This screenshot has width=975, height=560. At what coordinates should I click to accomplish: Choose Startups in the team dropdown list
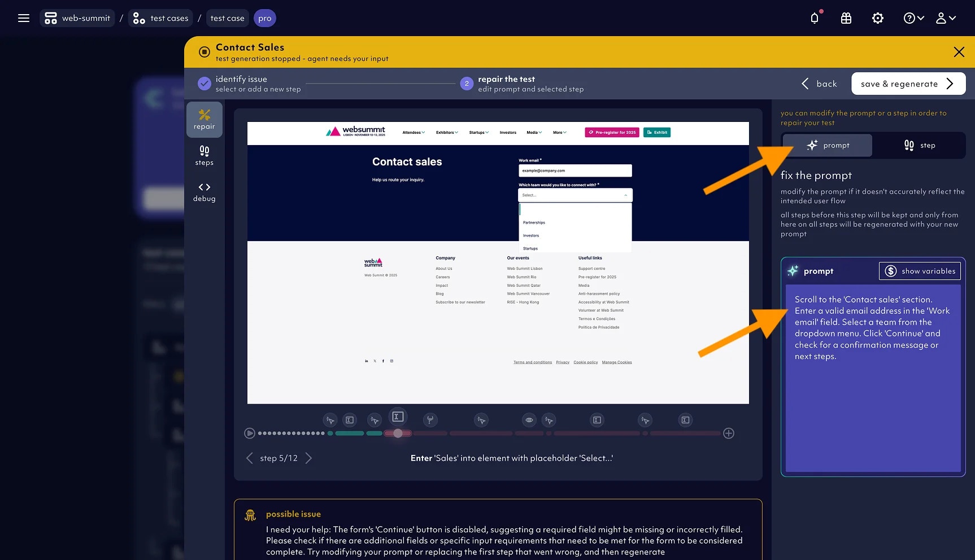coord(530,248)
